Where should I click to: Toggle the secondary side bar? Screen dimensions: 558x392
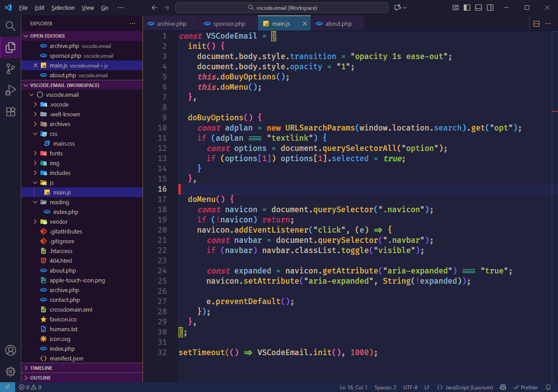(490, 7)
